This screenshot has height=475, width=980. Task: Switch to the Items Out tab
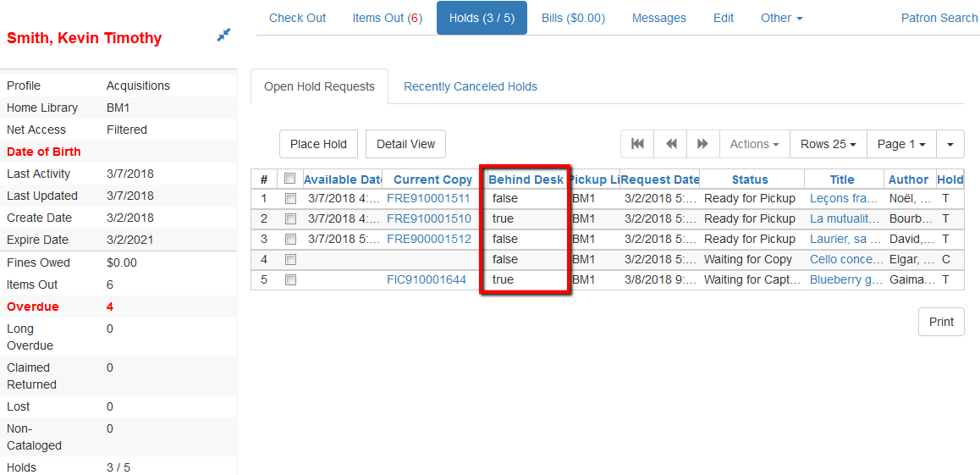click(x=387, y=18)
